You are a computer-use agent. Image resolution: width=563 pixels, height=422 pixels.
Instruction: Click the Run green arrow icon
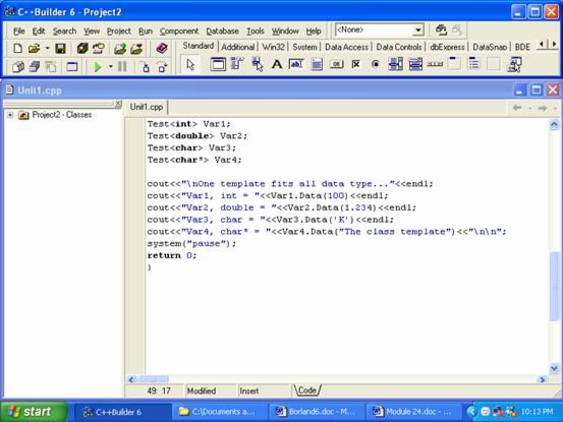click(97, 66)
